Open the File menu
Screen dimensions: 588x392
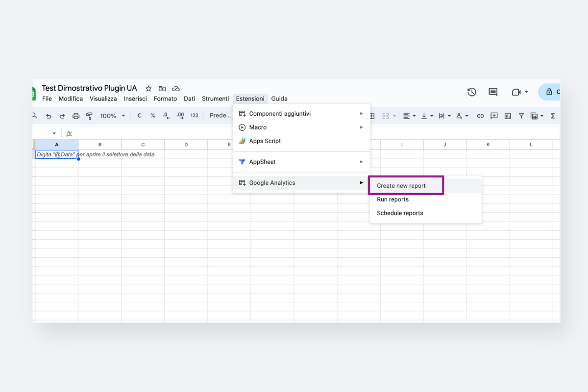[47, 98]
